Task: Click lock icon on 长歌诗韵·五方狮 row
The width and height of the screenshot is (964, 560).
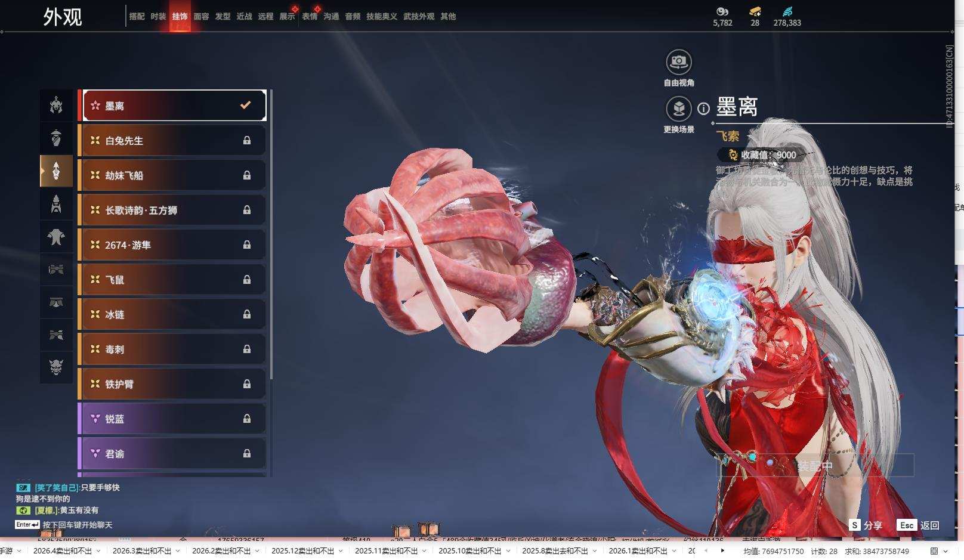Action: tap(247, 210)
